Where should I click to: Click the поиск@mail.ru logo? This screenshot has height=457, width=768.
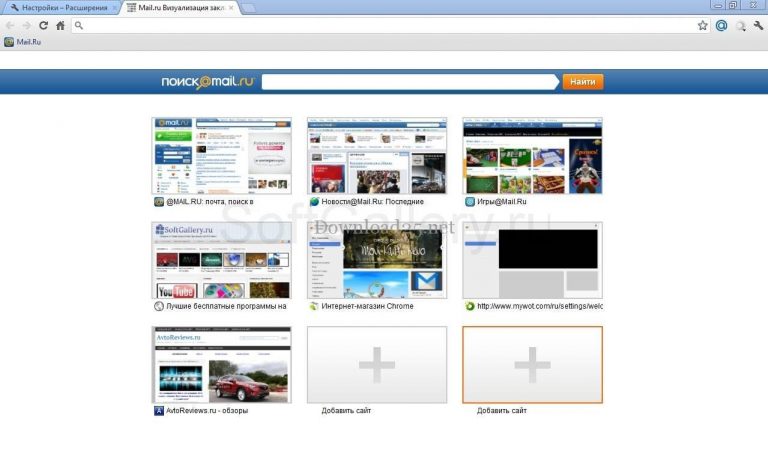(208, 82)
